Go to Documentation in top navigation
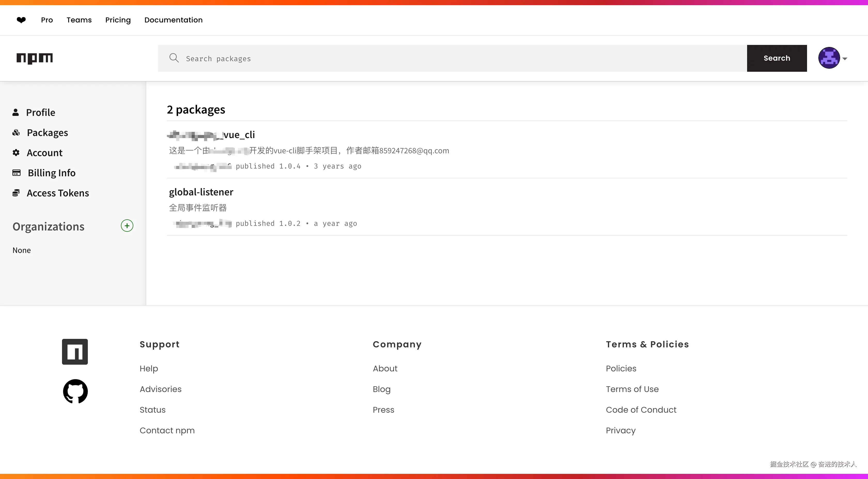 pyautogui.click(x=173, y=20)
